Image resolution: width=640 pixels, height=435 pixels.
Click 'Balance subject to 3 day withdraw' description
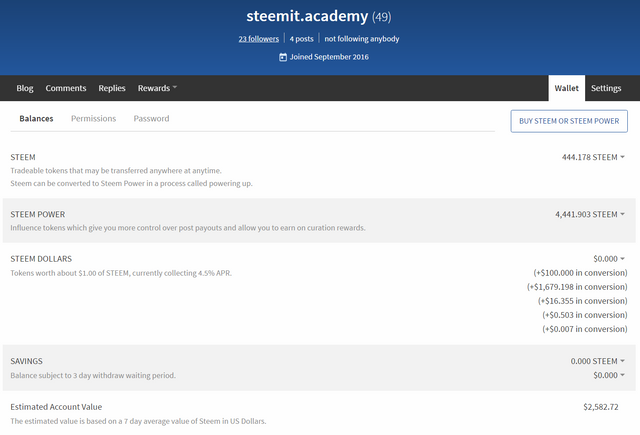coord(93,375)
